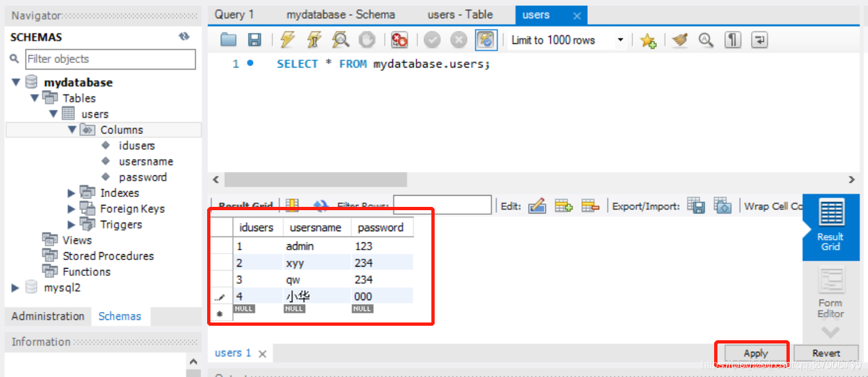Close the users 1 result tab
This screenshot has height=377, width=868.
pos(262,353)
